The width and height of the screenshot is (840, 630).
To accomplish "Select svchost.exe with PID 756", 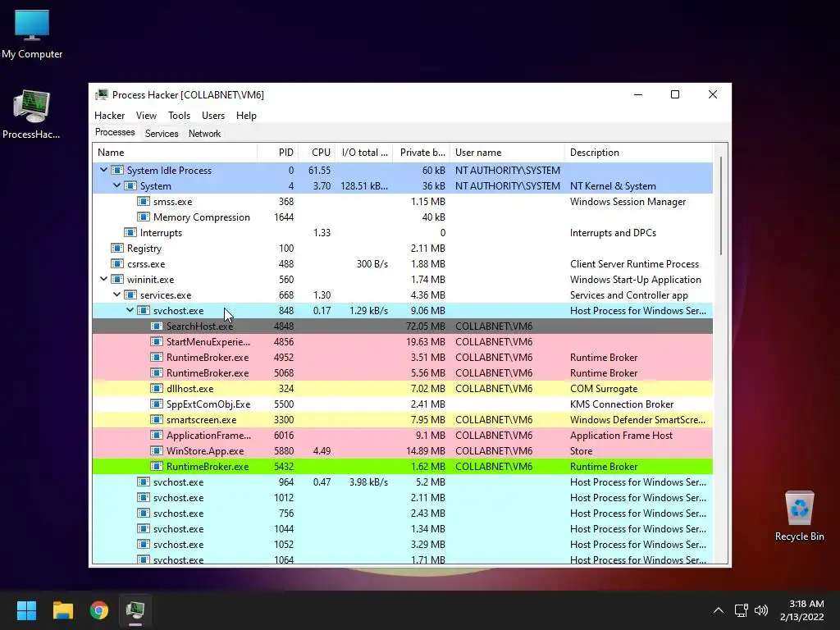I will [x=402, y=514].
